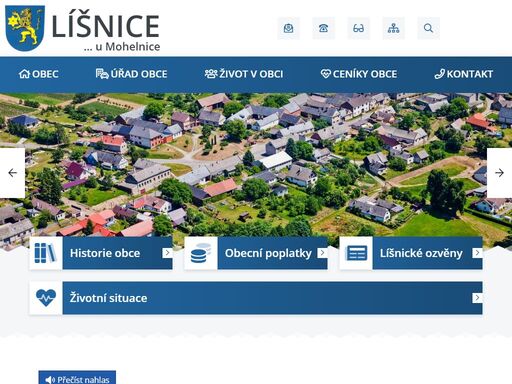Open the KONTAKT menu item
512x384 pixels.
tap(464, 74)
